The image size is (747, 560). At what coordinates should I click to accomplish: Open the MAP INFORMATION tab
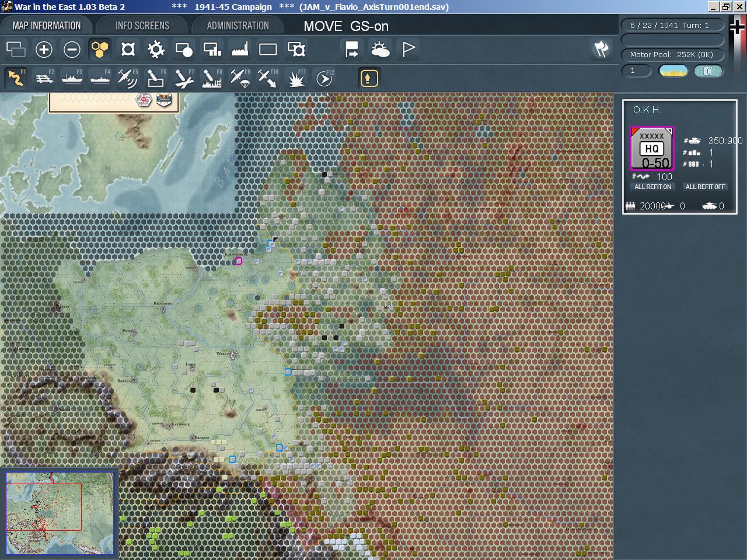click(47, 26)
